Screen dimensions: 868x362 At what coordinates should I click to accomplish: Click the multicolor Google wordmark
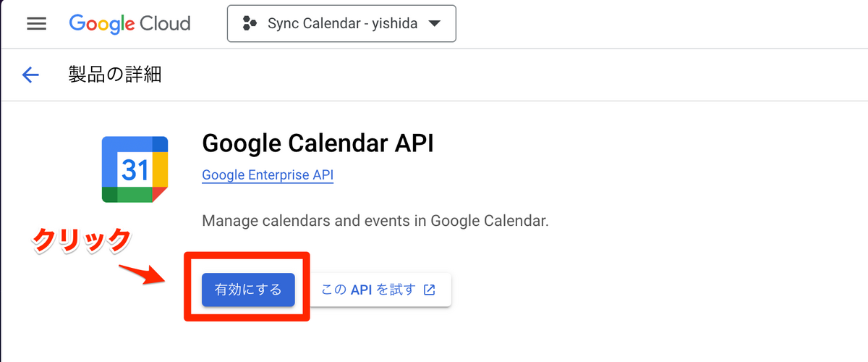point(101,24)
